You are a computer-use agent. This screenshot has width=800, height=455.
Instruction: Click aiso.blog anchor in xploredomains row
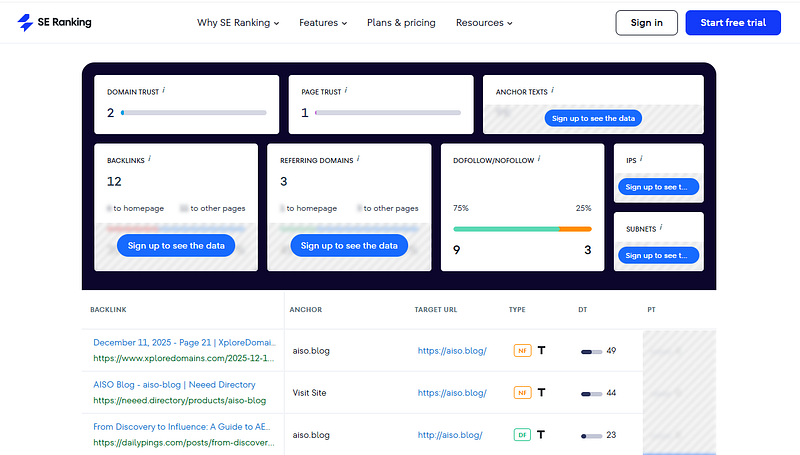311,351
